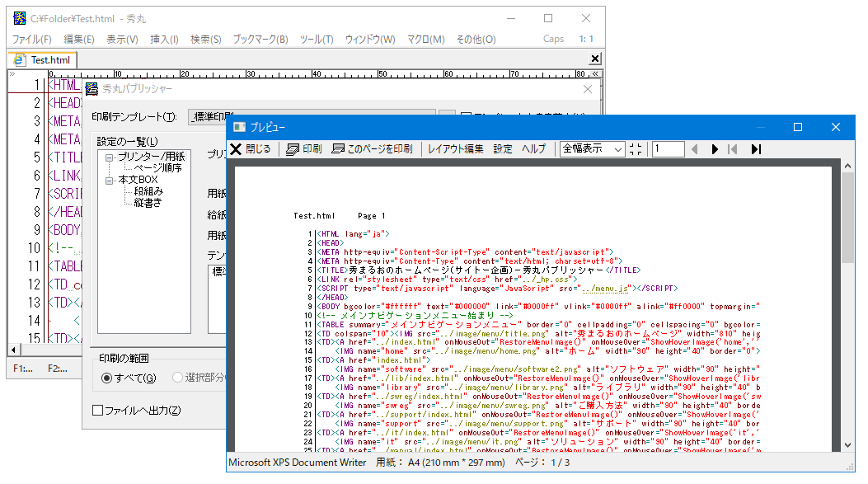Viewport: 868px width, 484px height.
Task: Click 設定 in preview toolbar
Action: 503,149
